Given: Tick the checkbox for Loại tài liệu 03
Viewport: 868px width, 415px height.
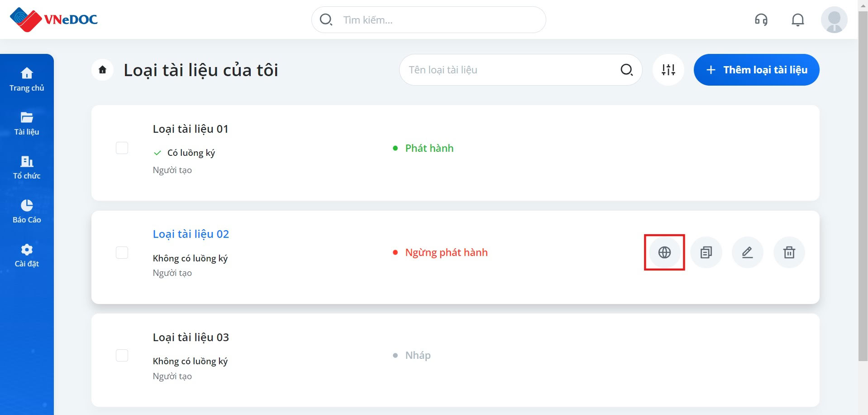Looking at the screenshot, I should point(122,355).
